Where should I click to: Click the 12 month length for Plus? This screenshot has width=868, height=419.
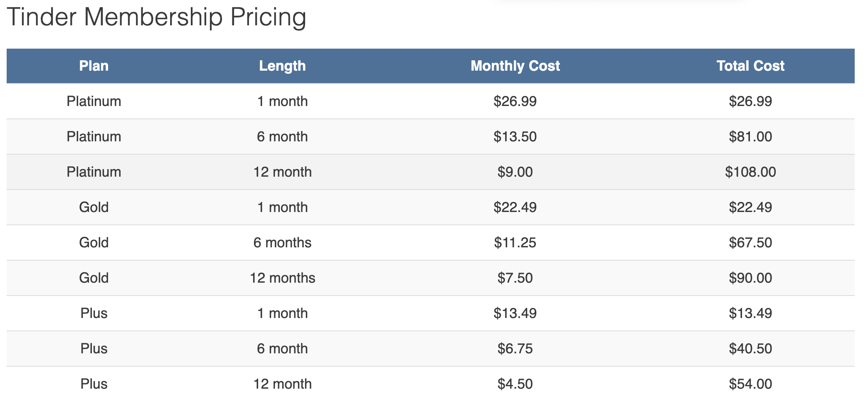coord(282,384)
